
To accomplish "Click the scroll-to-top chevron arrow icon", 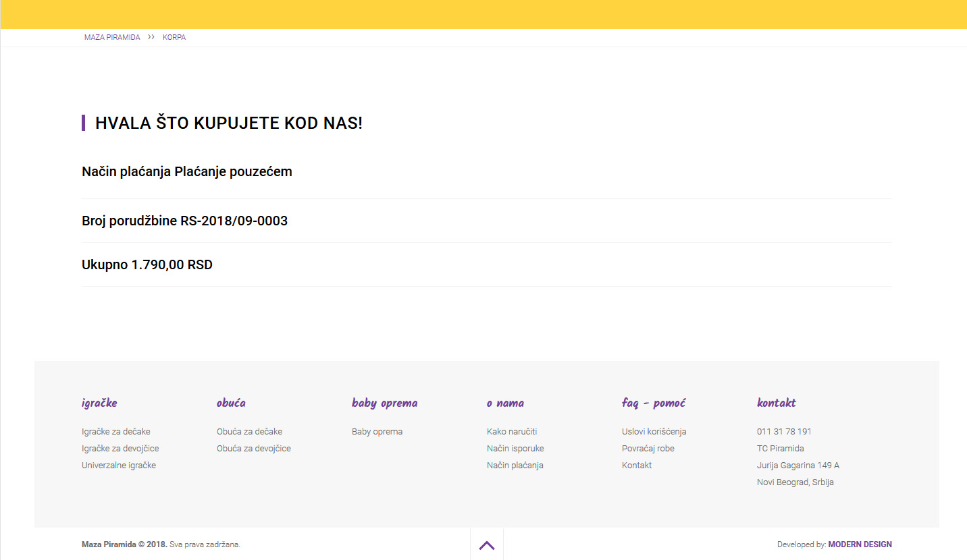I will click(x=486, y=545).
